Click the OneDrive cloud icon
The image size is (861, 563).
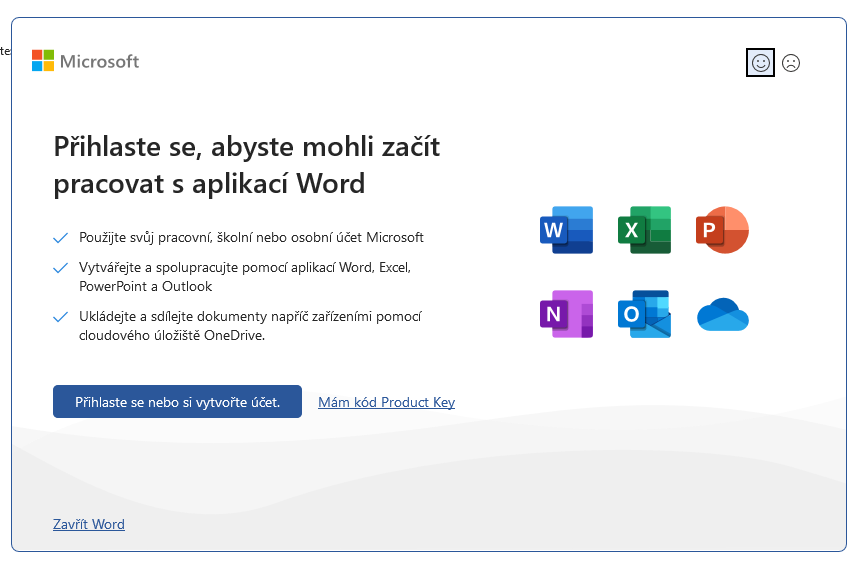click(722, 315)
